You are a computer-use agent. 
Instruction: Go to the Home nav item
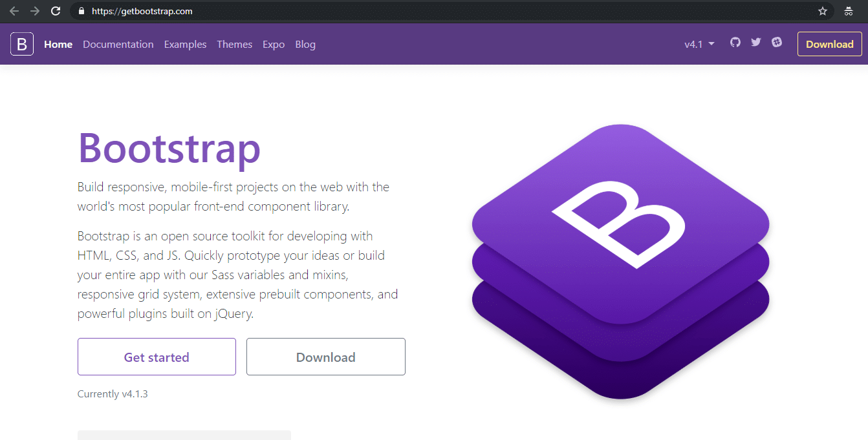click(x=58, y=45)
